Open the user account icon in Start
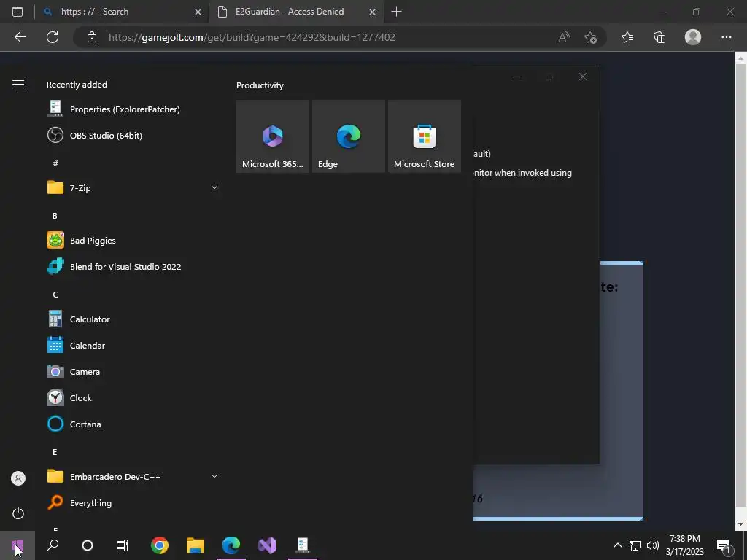The width and height of the screenshot is (747, 560). click(x=18, y=478)
